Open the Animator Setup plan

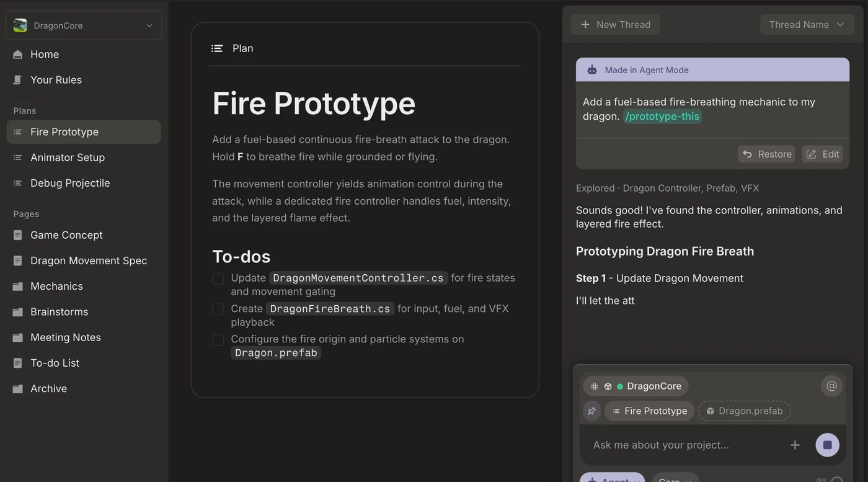pyautogui.click(x=84, y=158)
